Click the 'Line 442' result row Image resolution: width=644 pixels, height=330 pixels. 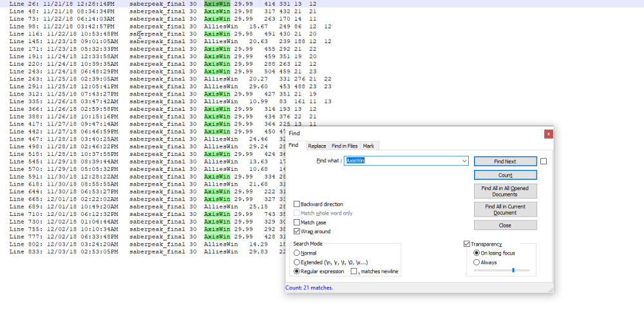point(147,131)
